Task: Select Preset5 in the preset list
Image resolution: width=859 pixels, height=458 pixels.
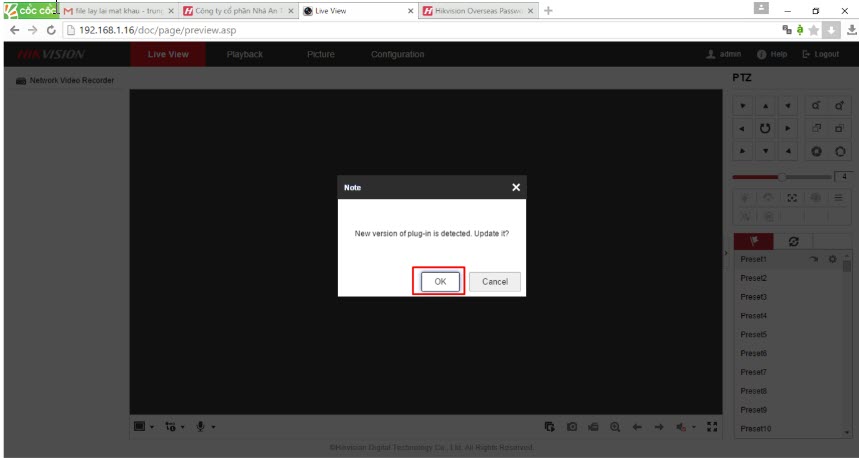Action: 754,334
